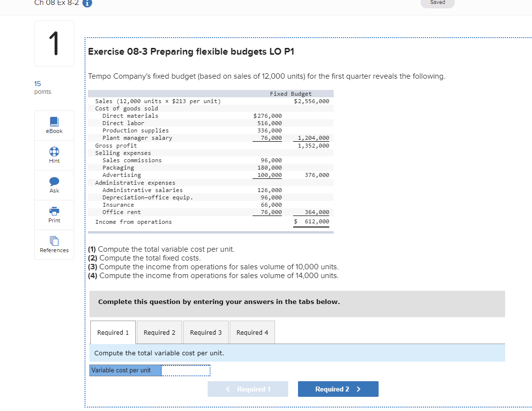
Task: Click instruction (4) about 14,000 units
Action: (213, 276)
